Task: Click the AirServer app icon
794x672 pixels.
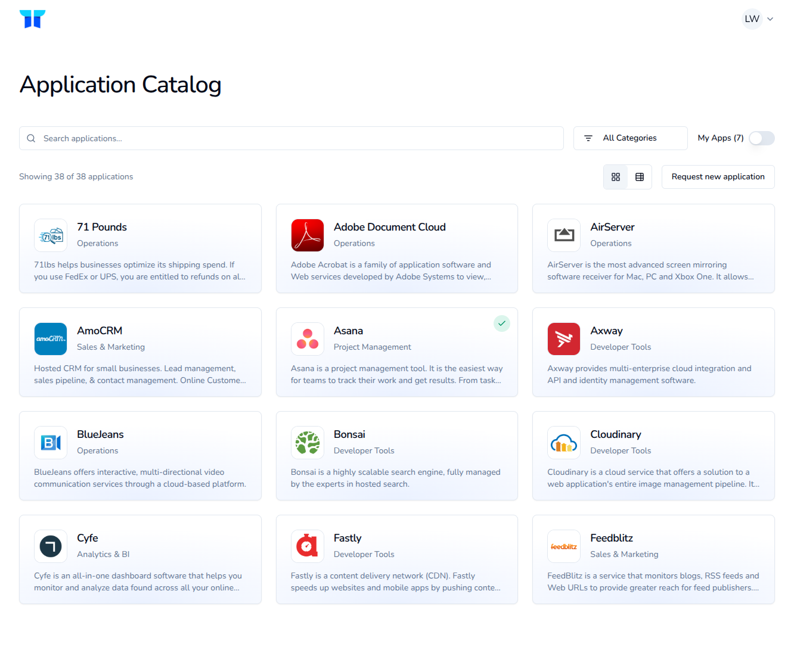Action: pos(564,235)
